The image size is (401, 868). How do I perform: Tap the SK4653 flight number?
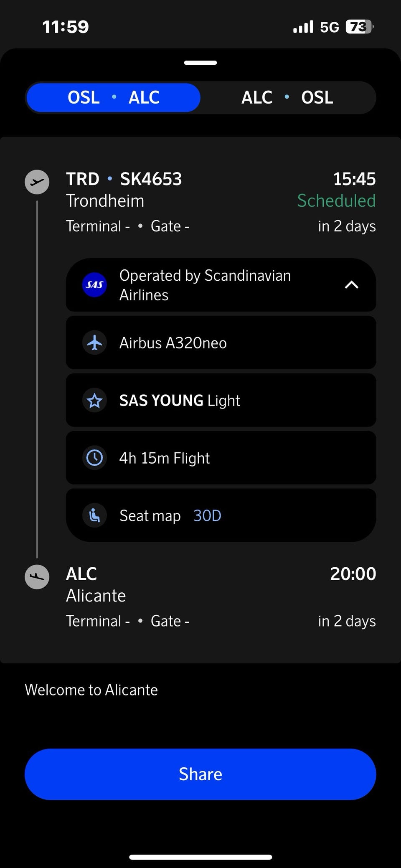point(151,179)
